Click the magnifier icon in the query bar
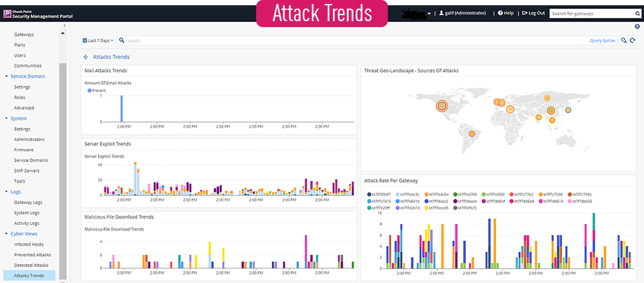Viewport: 644px width, 283px height. [x=122, y=40]
